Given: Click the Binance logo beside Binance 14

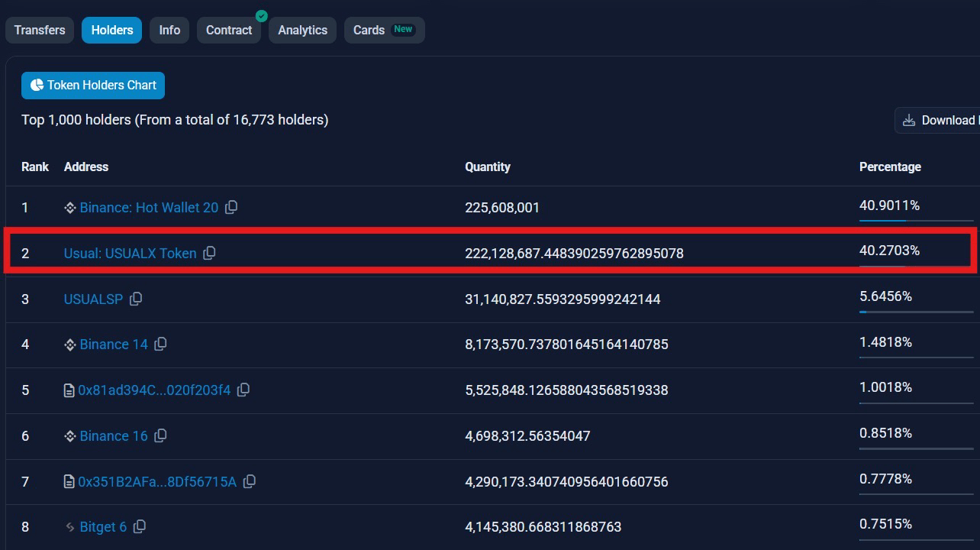Looking at the screenshot, I should tap(70, 345).
